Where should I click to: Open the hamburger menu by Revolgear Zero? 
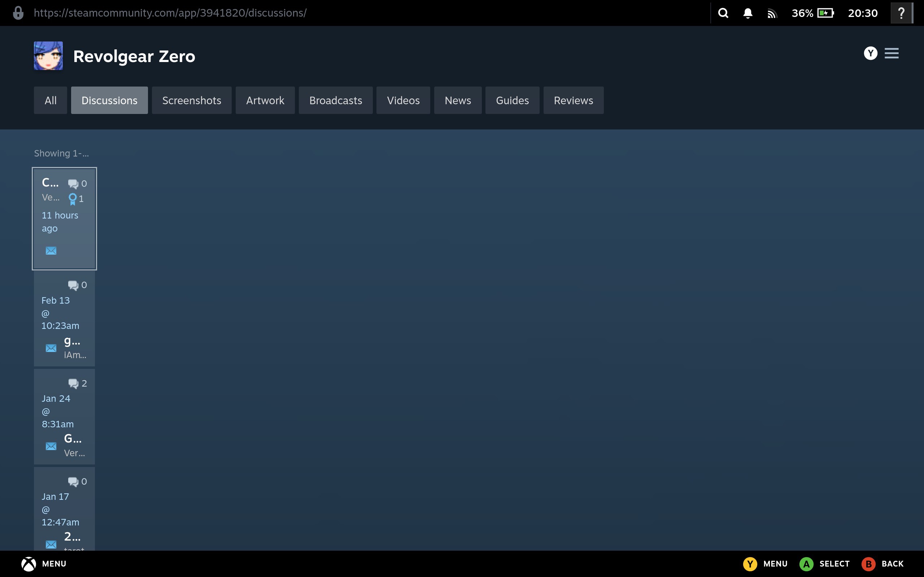[891, 53]
